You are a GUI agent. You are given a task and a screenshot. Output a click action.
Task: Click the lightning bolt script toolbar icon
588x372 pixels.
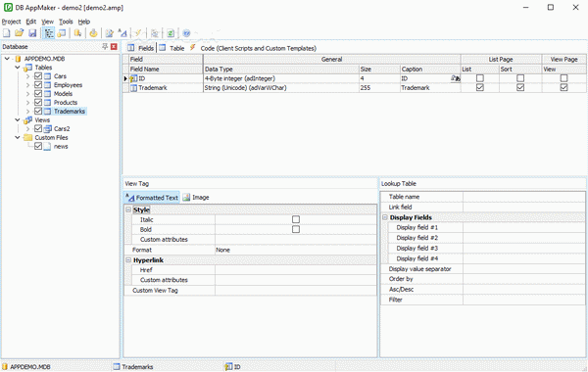pyautogui.click(x=138, y=33)
